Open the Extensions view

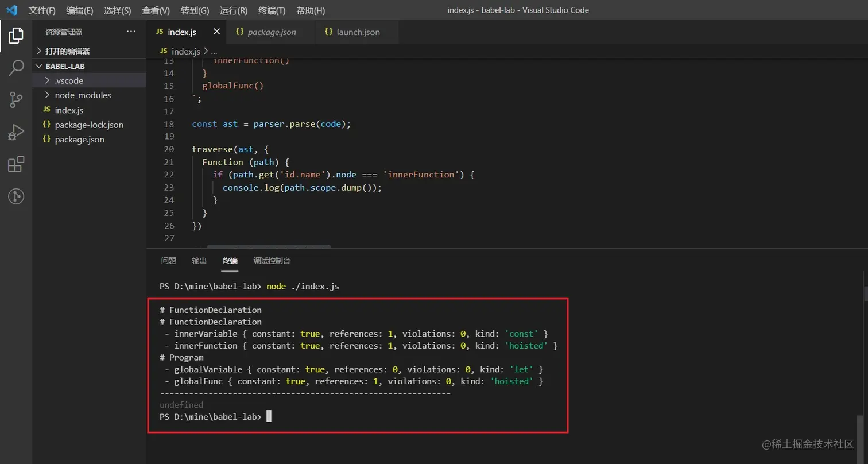(x=16, y=165)
